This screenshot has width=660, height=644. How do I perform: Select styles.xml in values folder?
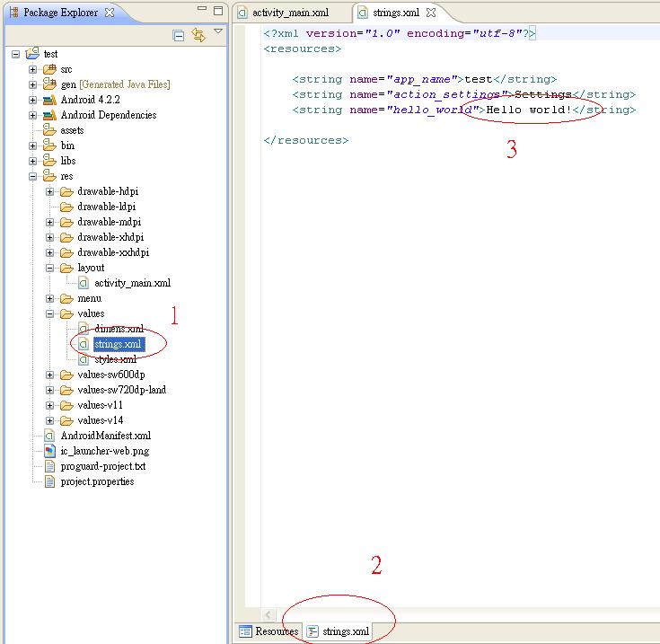pyautogui.click(x=115, y=359)
